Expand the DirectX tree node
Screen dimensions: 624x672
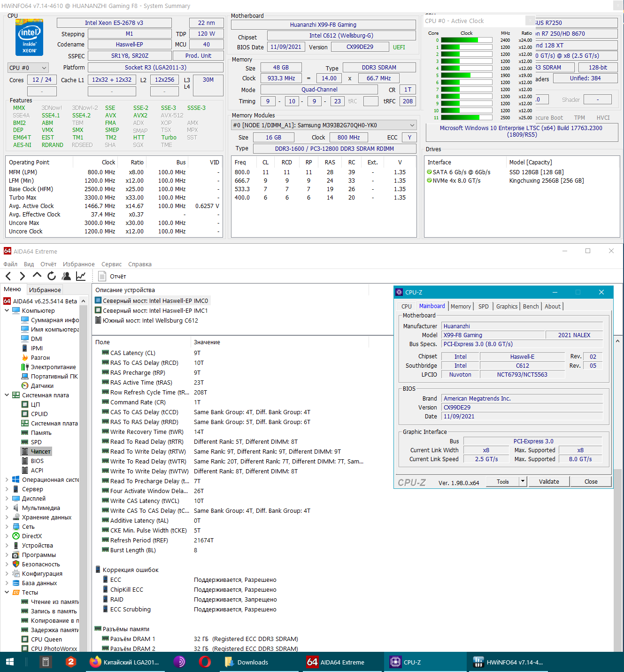pyautogui.click(x=7, y=536)
